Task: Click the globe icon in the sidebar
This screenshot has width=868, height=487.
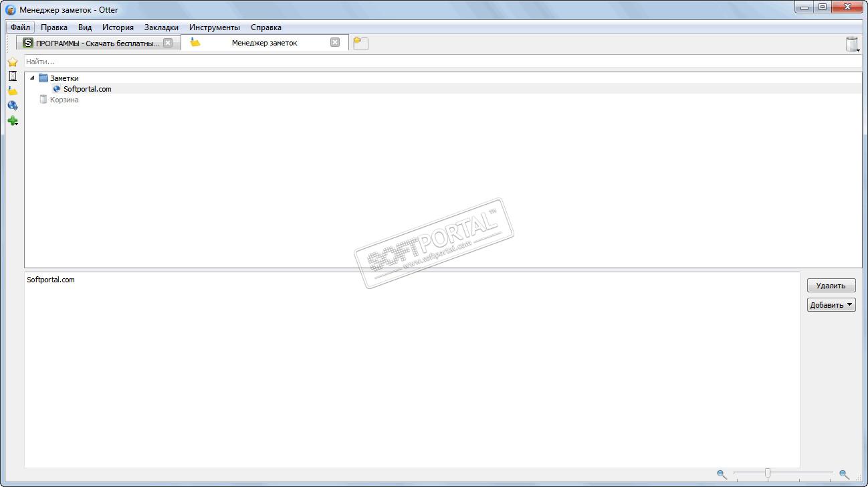Action: (12, 106)
